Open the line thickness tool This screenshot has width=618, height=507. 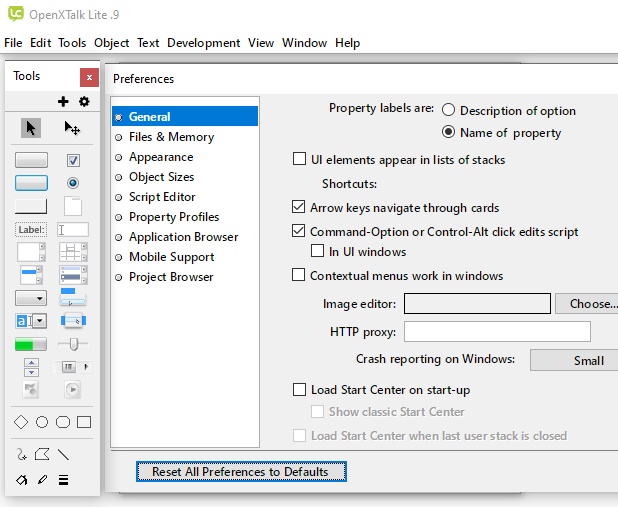tap(63, 480)
